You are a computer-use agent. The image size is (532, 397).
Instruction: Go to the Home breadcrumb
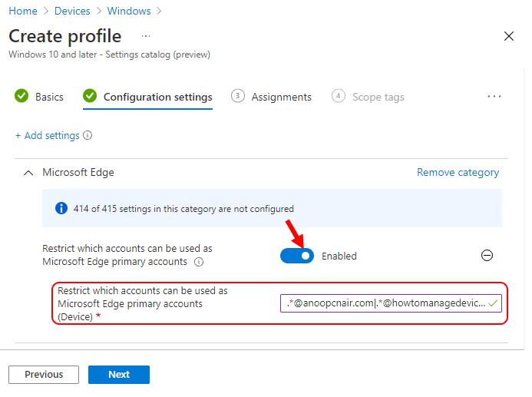pyautogui.click(x=23, y=11)
